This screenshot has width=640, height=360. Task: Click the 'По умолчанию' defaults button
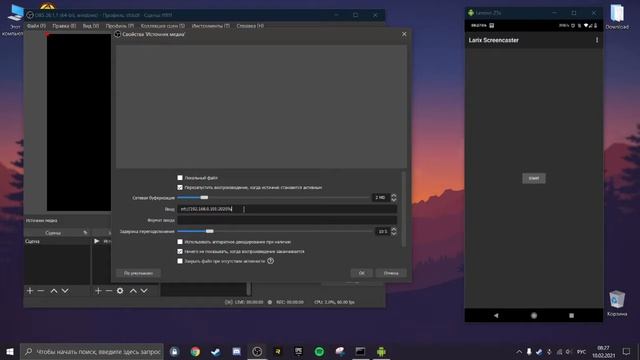click(x=138, y=273)
